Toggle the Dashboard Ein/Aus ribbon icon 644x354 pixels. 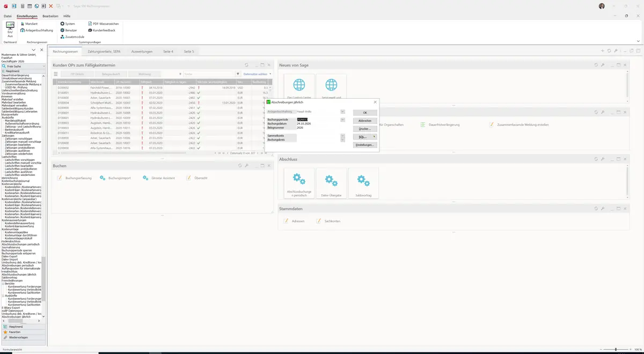[x=10, y=29]
